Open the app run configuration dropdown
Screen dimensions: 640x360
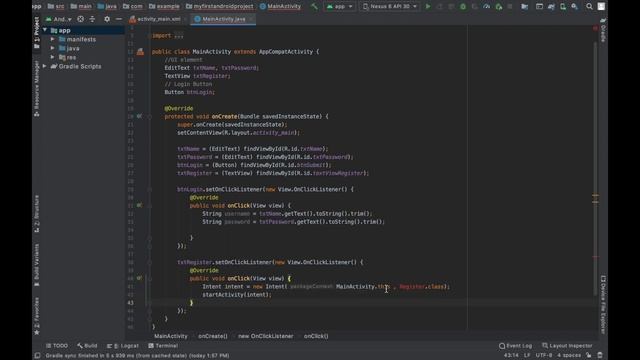point(340,7)
